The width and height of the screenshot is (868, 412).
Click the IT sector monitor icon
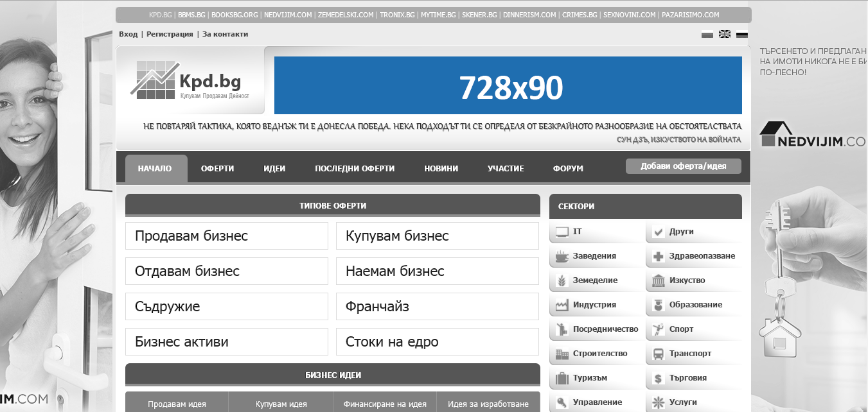[x=562, y=232]
